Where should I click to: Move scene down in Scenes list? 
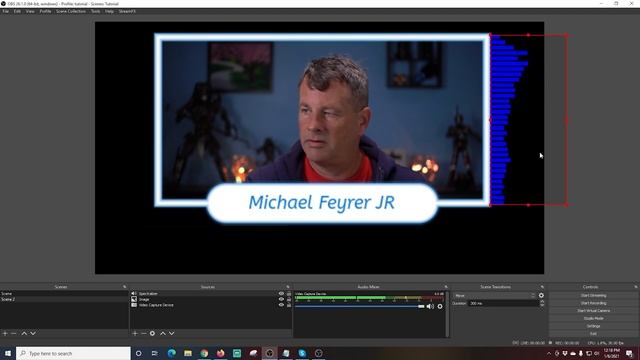tap(33, 333)
